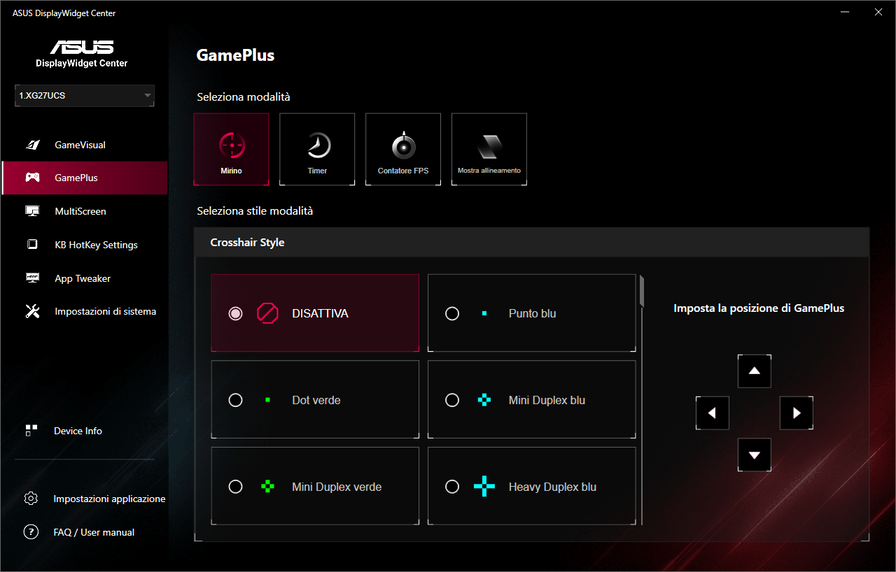Viewport: 896px width, 572px height.
Task: Click the crosshair list scrollbar thumb
Action: pyautogui.click(x=642, y=291)
